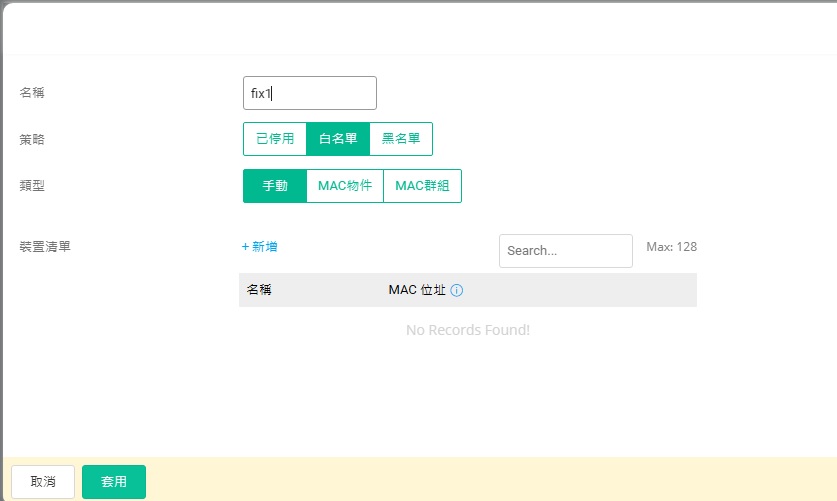Switch type to MAC群組

422,186
